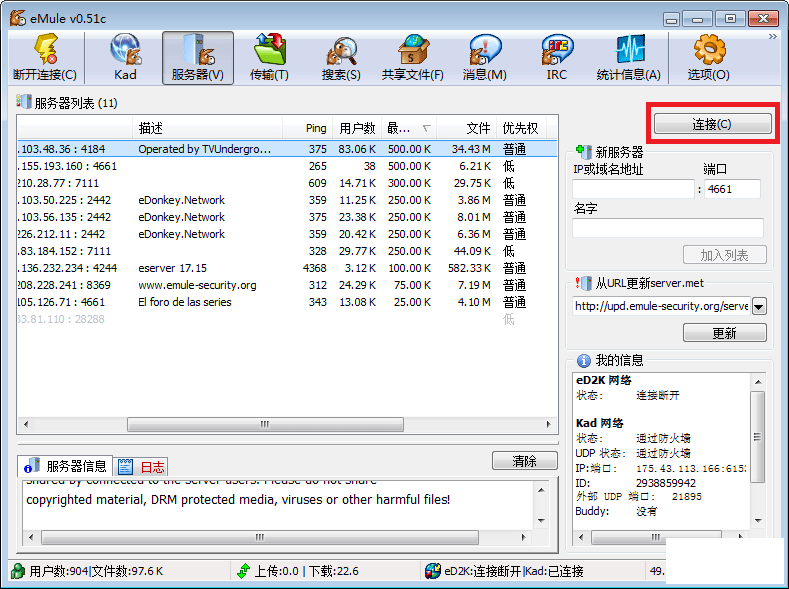The image size is (789, 589).
Task: Click the eMule application icon in title bar
Action: [x=18, y=18]
